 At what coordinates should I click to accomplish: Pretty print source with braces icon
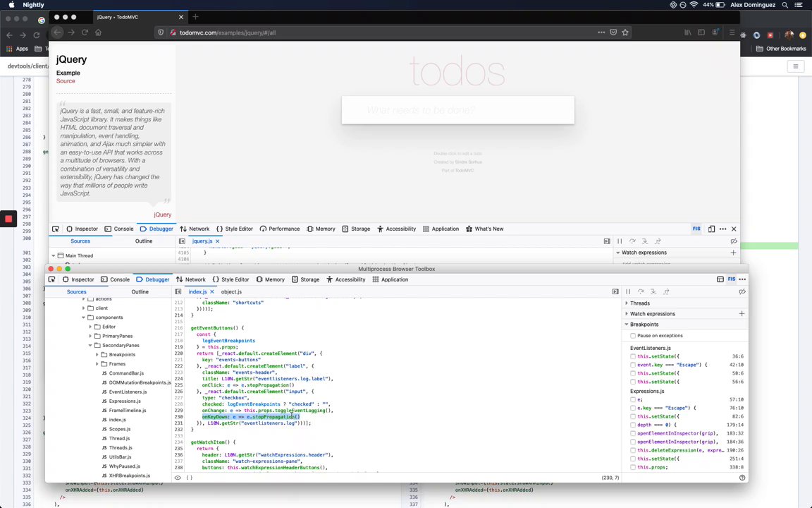point(190,478)
